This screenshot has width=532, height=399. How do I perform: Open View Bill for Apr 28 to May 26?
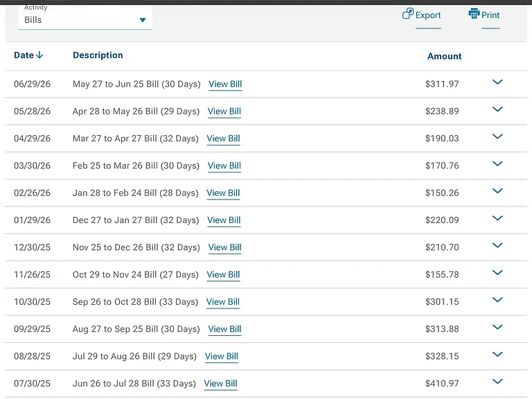tap(224, 112)
